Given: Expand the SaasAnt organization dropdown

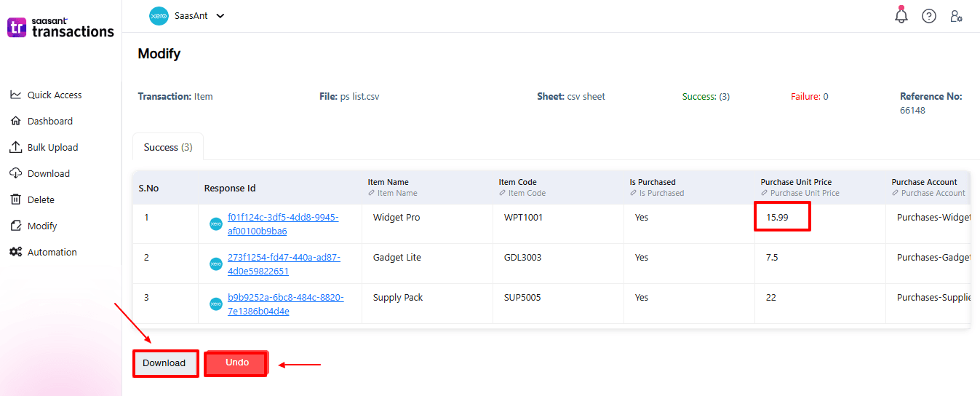Looking at the screenshot, I should tap(220, 16).
